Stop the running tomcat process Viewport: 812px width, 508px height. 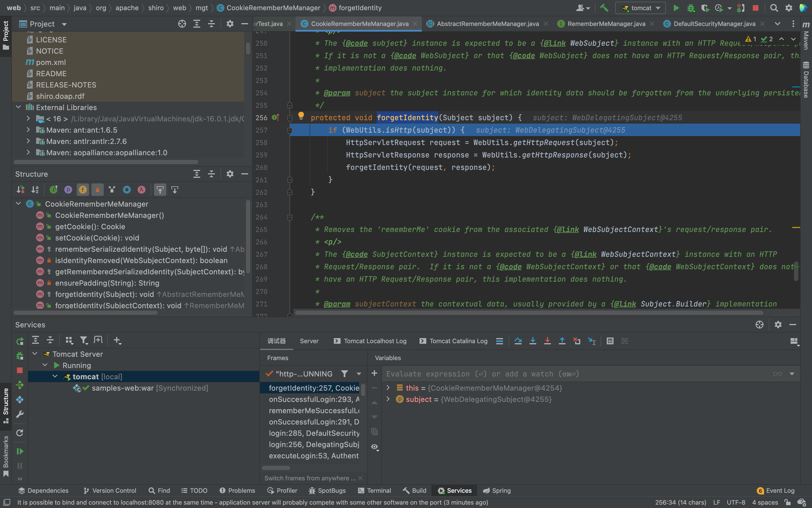tap(755, 8)
